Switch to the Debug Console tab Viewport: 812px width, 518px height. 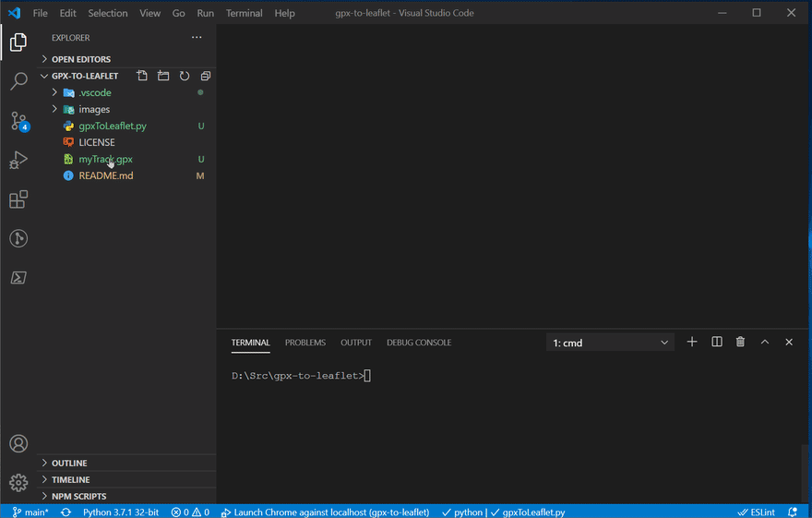coord(419,343)
